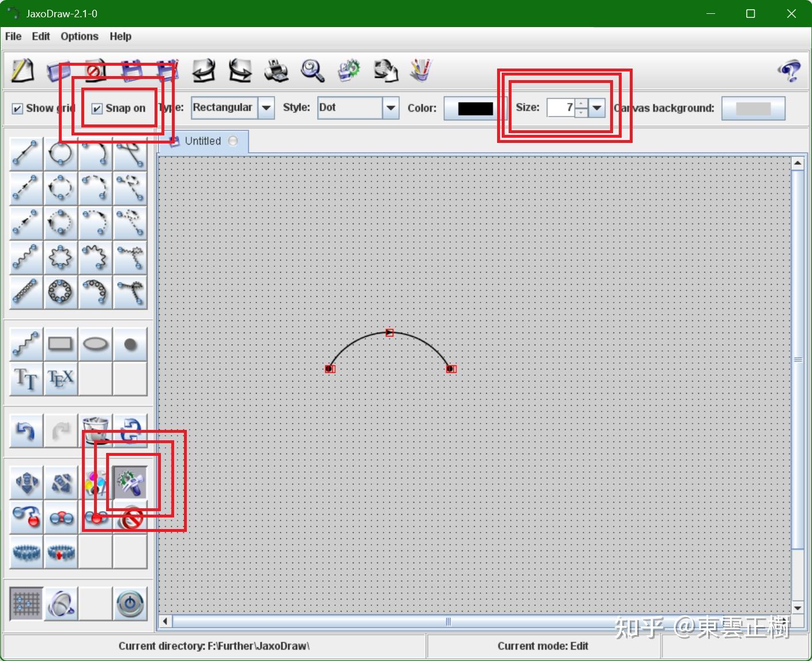Switch to the Untitled tab
Screen dimensions: 812x661
(203, 141)
